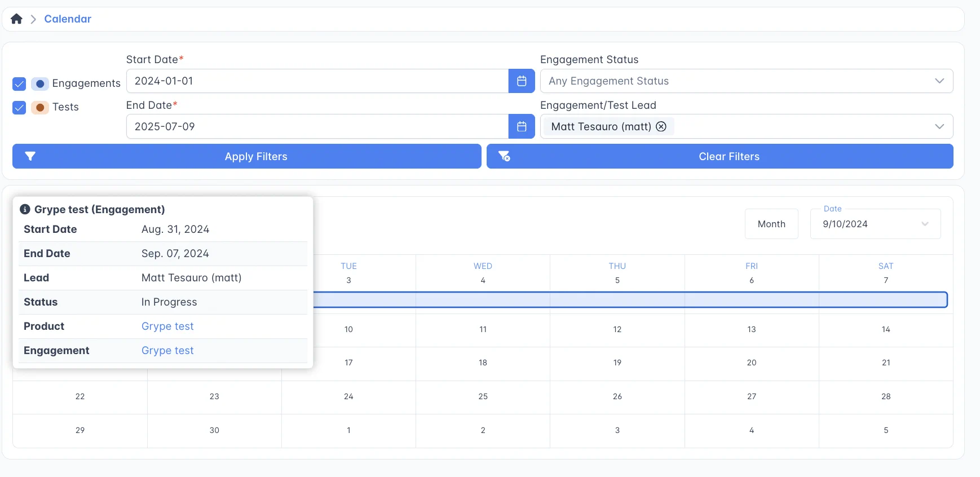Expand the Engagement/Test Lead dropdown

pos(939,127)
